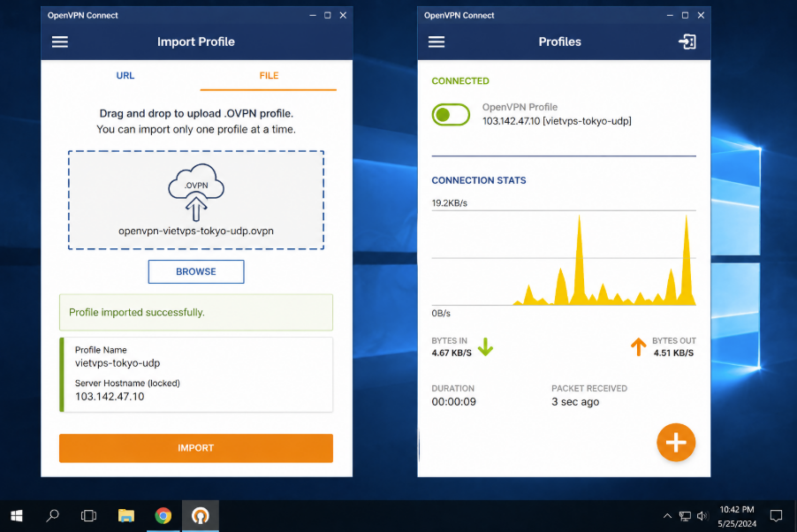The height and width of the screenshot is (532, 797).
Task: Click the .OVPN cloud upload icon
Action: point(195,193)
